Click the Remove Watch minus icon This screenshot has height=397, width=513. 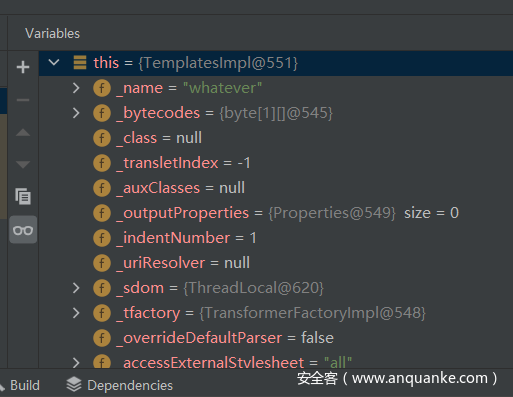click(x=23, y=100)
